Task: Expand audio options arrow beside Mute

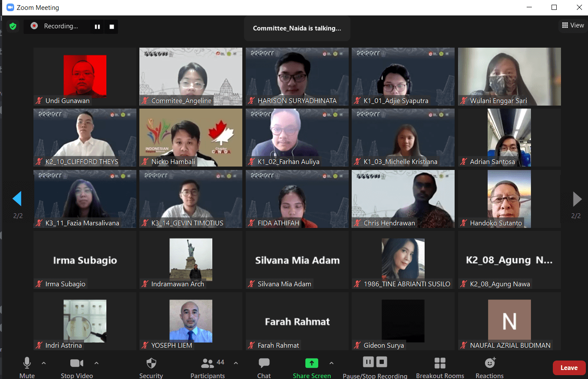Action: [x=44, y=363]
